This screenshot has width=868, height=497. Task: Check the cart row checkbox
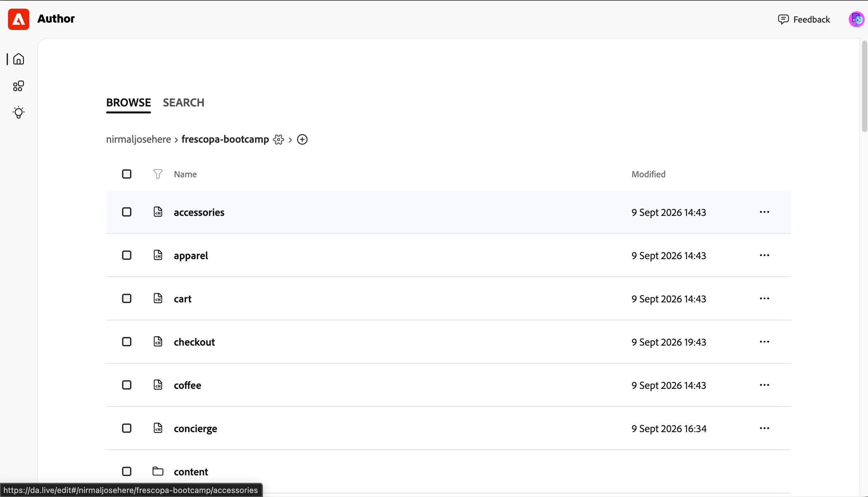(x=127, y=299)
